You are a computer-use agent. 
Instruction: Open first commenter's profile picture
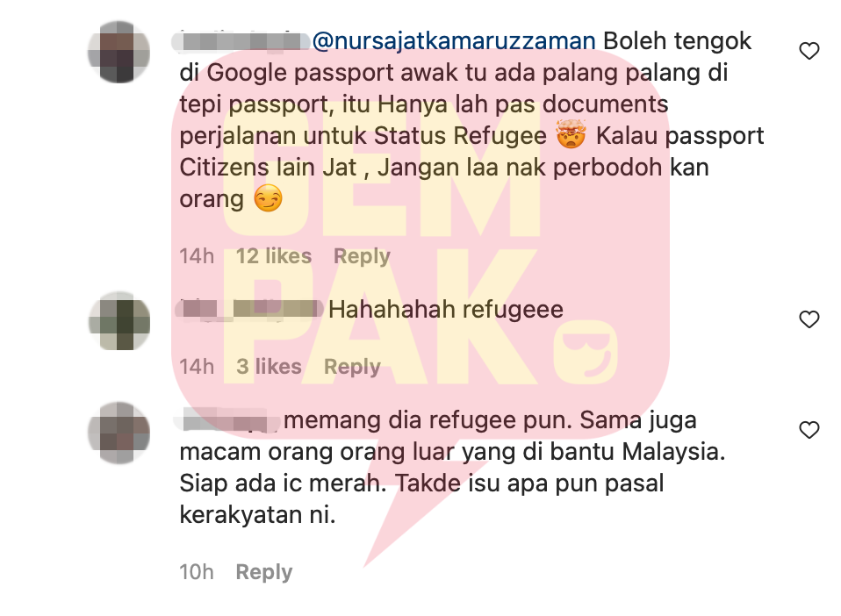coord(119,52)
